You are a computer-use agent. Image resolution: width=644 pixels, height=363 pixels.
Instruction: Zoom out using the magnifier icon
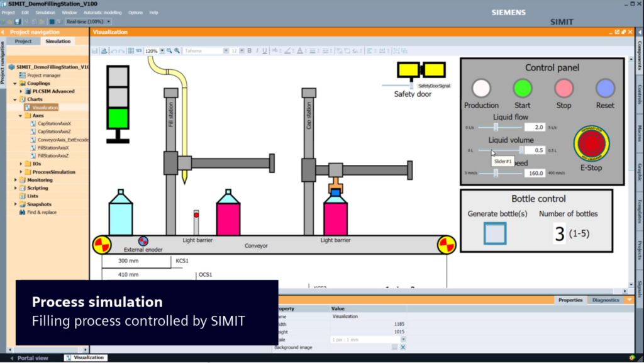[x=169, y=50]
